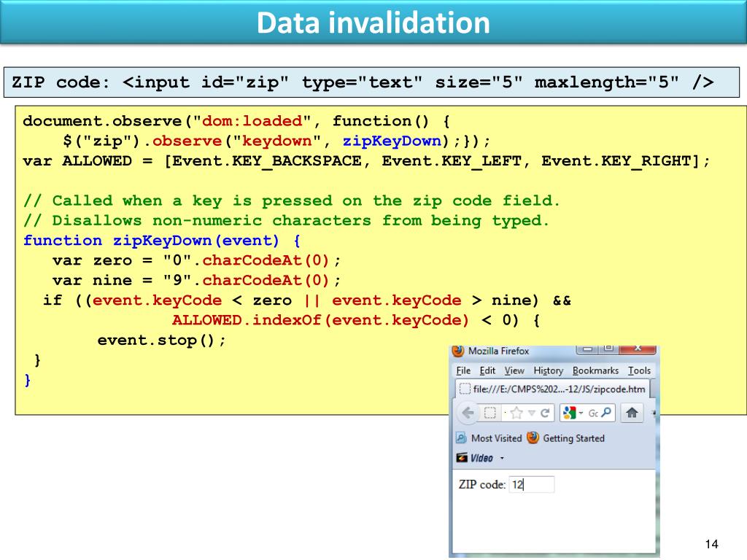Open the File menu in Firefox
The width and height of the screenshot is (747, 560).
click(x=463, y=370)
